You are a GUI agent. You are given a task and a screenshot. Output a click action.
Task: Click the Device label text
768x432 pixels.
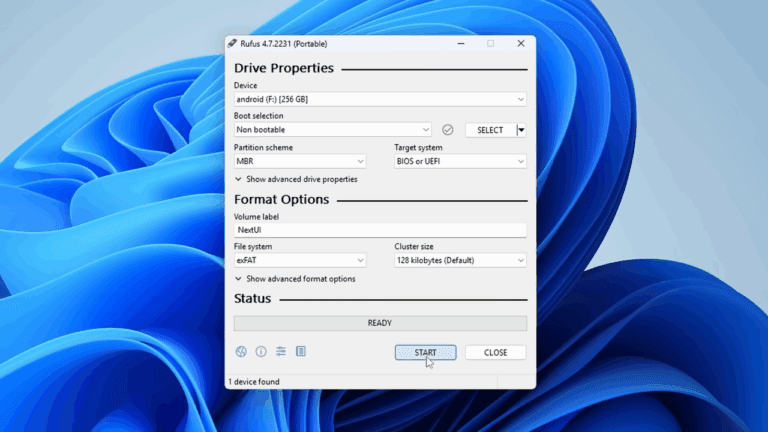pos(245,85)
